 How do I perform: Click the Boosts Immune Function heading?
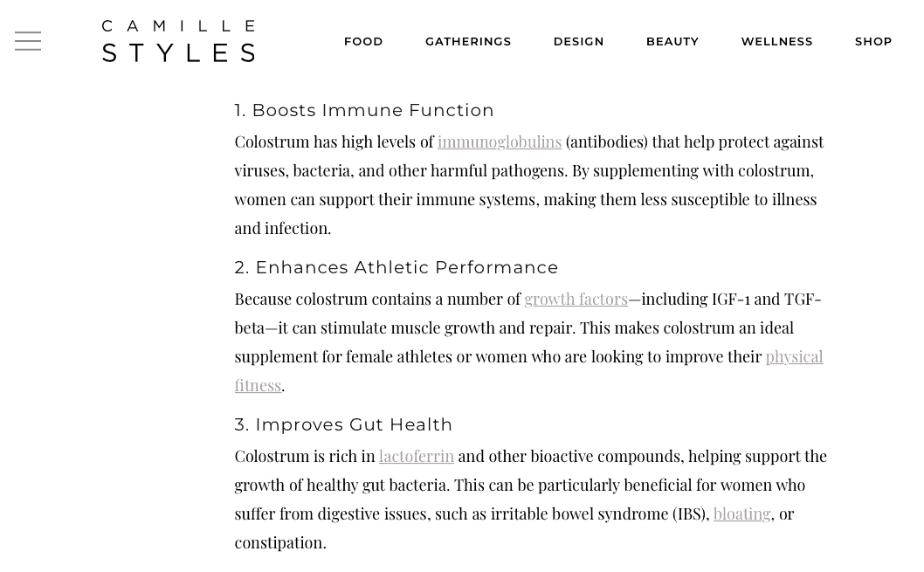point(364,110)
